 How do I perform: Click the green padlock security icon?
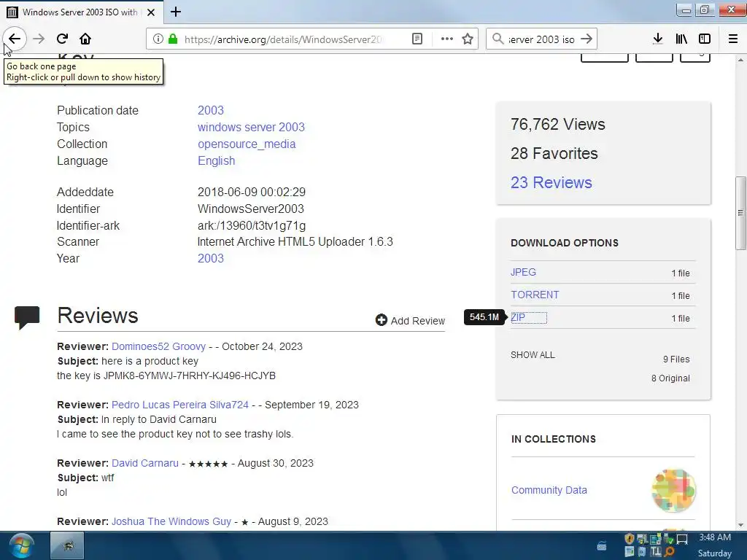(x=173, y=39)
